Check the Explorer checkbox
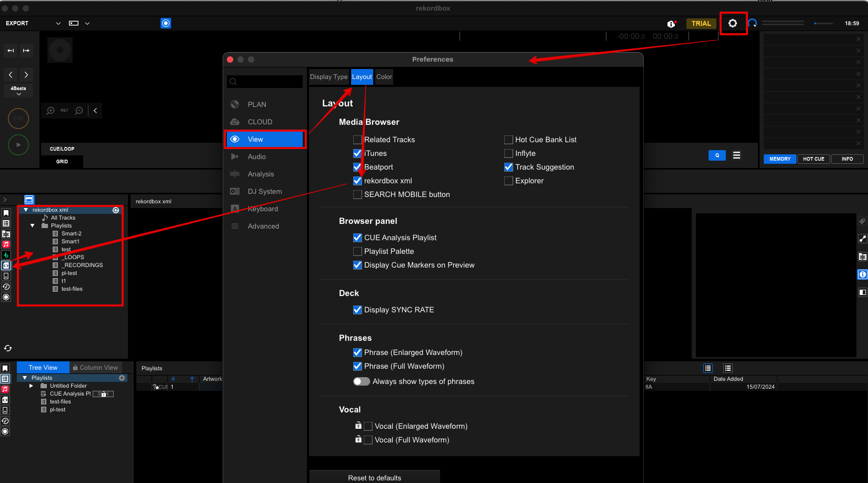 pos(508,181)
